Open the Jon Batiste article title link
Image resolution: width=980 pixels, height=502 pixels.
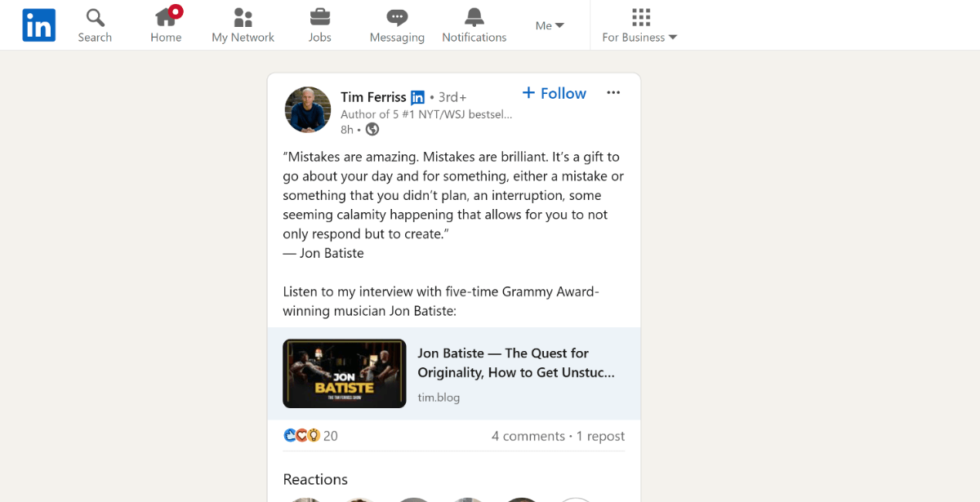pyautogui.click(x=516, y=362)
